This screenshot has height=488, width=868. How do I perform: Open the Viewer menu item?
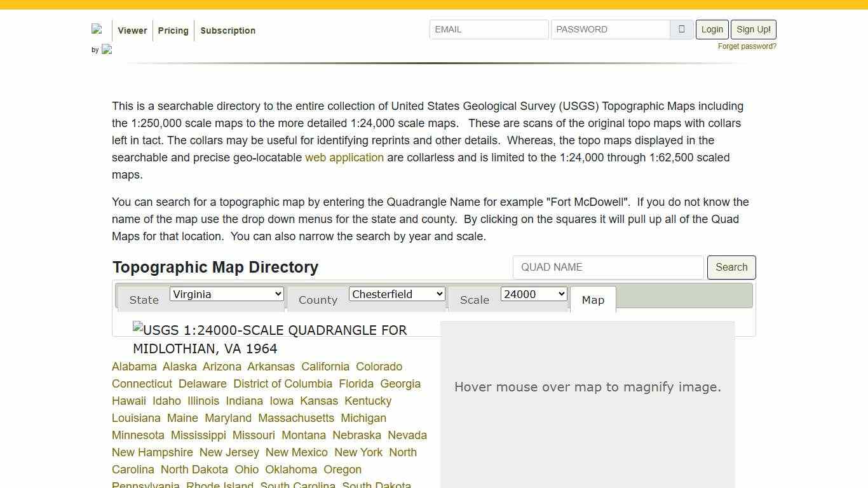(132, 30)
